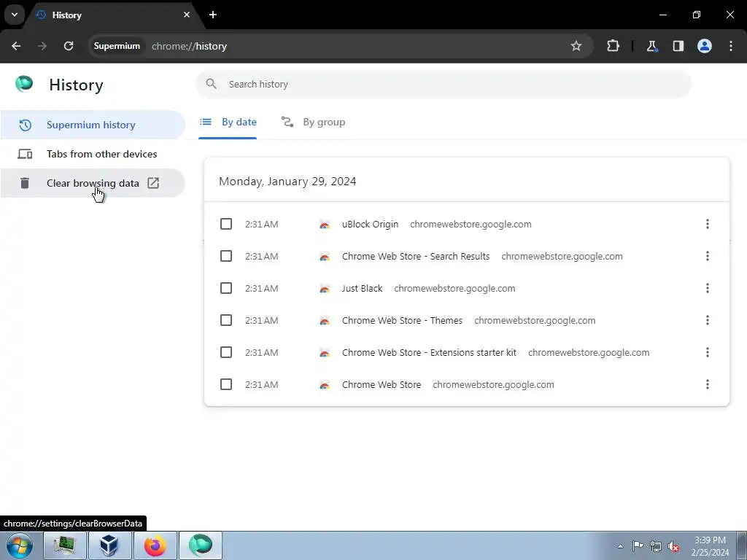Viewport: 747px width, 560px height.
Task: Open the tab search dropdown arrow
Action: click(15, 15)
